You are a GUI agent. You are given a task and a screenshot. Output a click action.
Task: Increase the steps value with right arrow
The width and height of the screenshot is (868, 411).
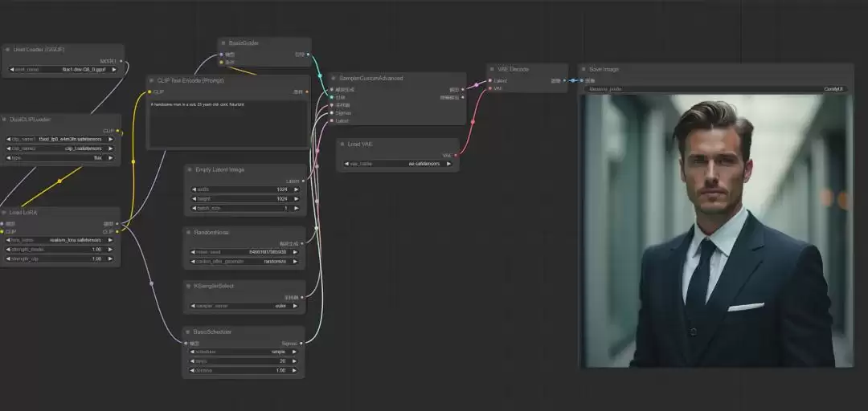click(294, 361)
